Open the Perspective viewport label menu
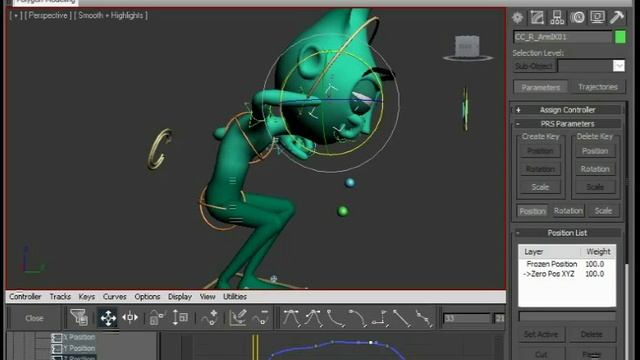Image resolution: width=640 pixels, height=360 pixels. tap(48, 16)
